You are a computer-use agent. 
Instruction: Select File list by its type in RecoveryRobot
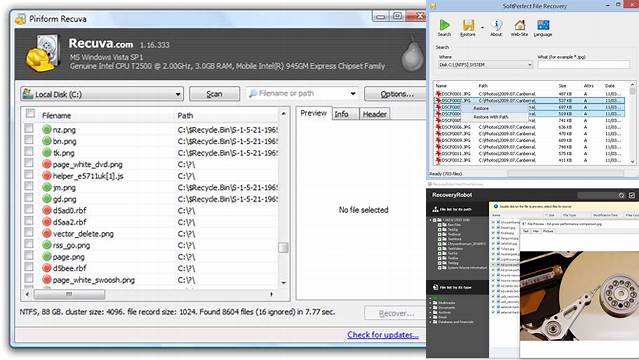tap(456, 287)
